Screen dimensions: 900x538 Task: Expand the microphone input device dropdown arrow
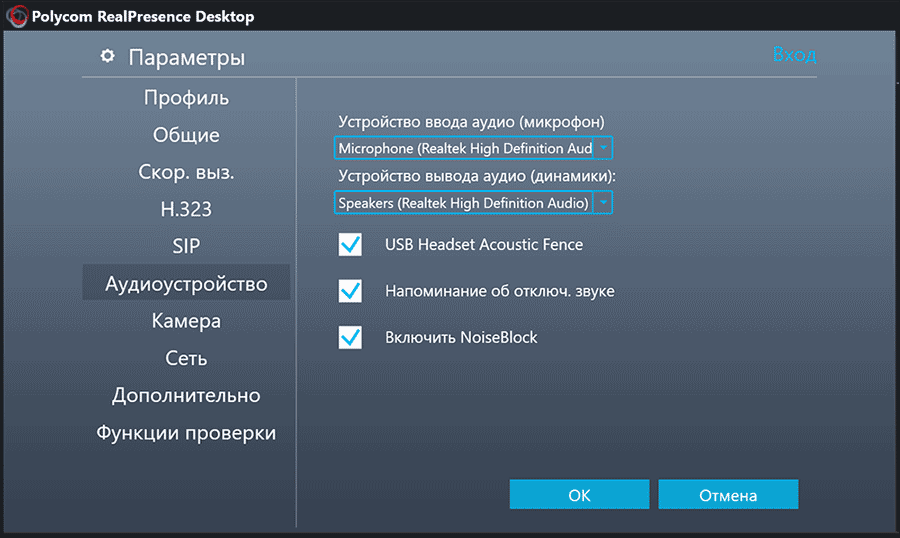603,148
